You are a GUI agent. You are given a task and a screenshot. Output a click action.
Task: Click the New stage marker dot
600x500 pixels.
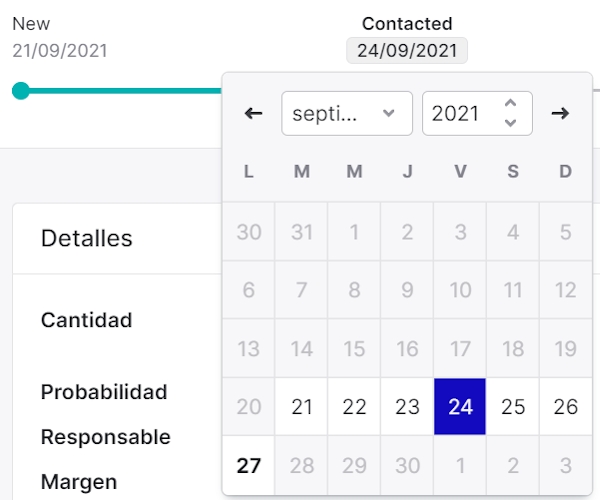21,91
